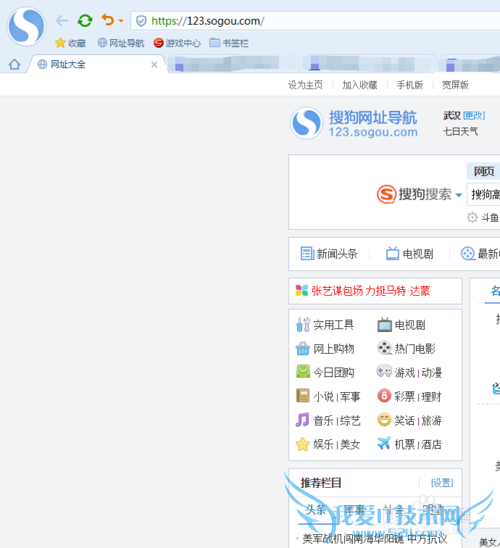
Task: Open the 书签栏 folder
Action: tap(229, 43)
